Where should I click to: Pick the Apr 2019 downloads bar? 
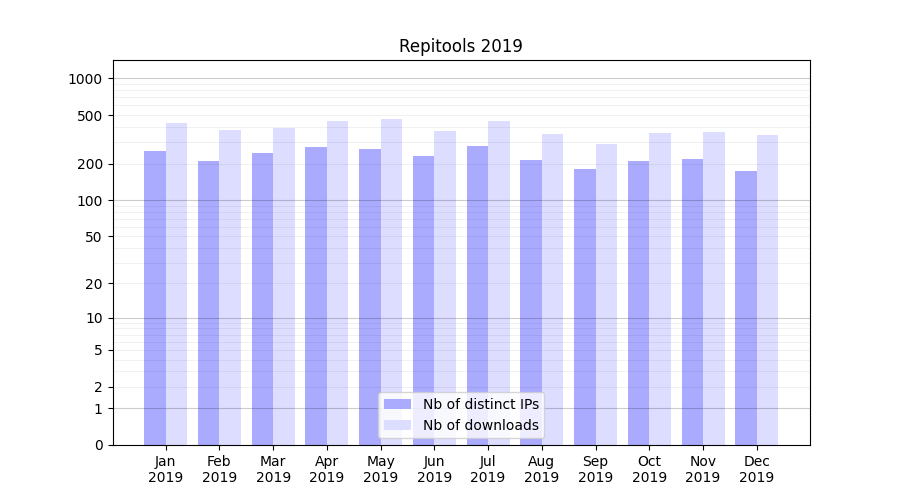coord(338,283)
